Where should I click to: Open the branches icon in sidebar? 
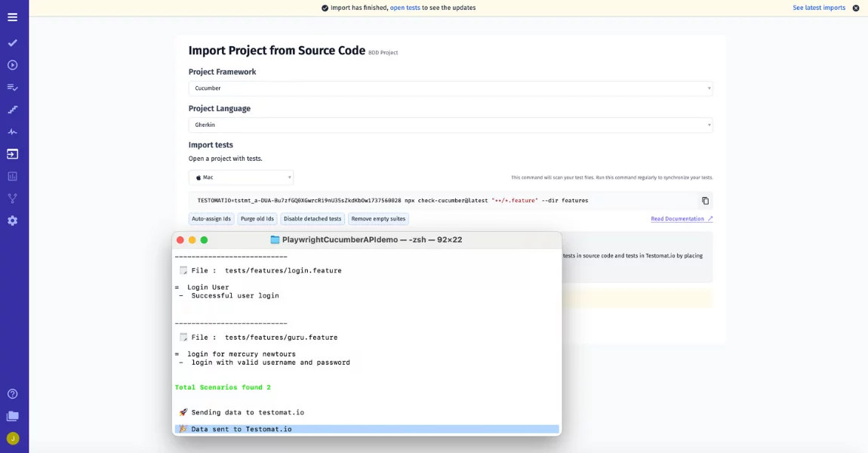point(13,199)
